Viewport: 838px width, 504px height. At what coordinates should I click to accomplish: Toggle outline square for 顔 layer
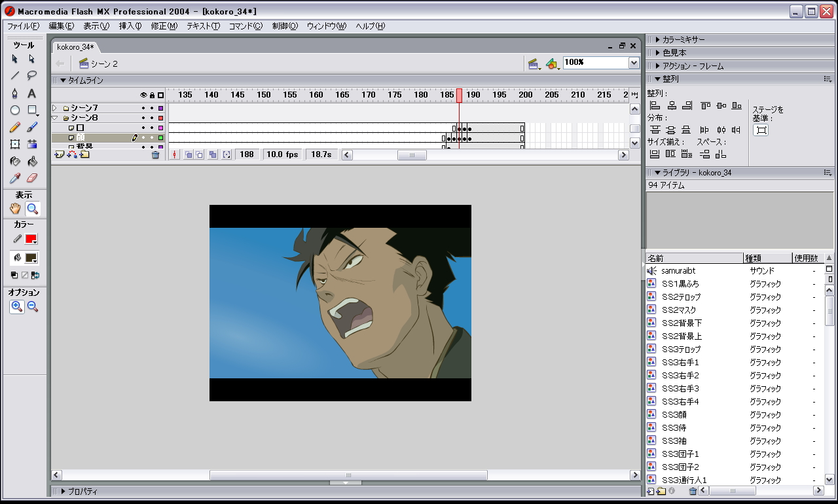tap(160, 138)
